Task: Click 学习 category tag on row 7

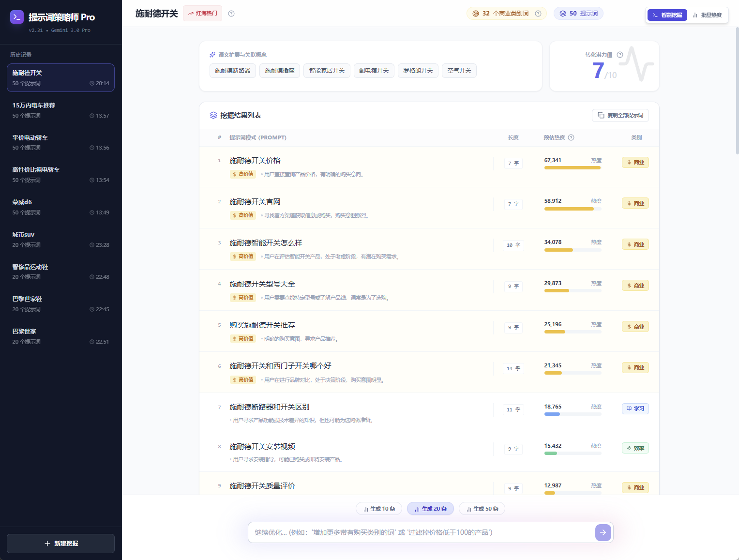Action: coord(635,409)
